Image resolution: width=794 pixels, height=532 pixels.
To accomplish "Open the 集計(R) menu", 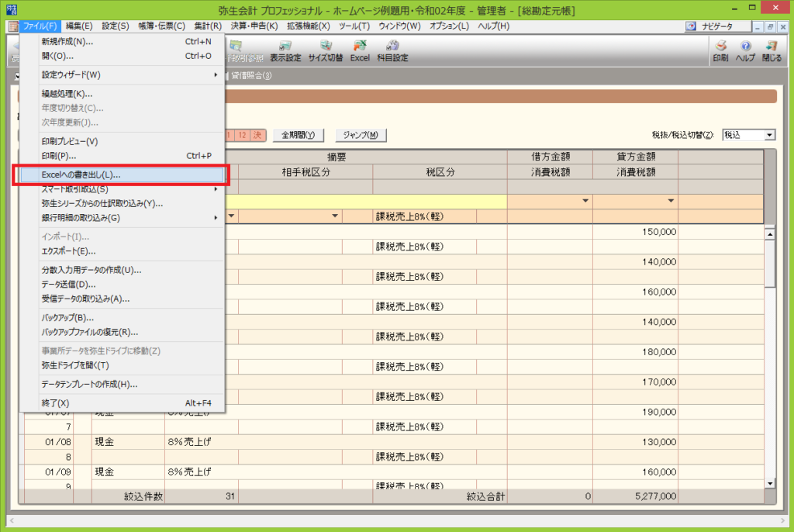I will click(x=208, y=26).
